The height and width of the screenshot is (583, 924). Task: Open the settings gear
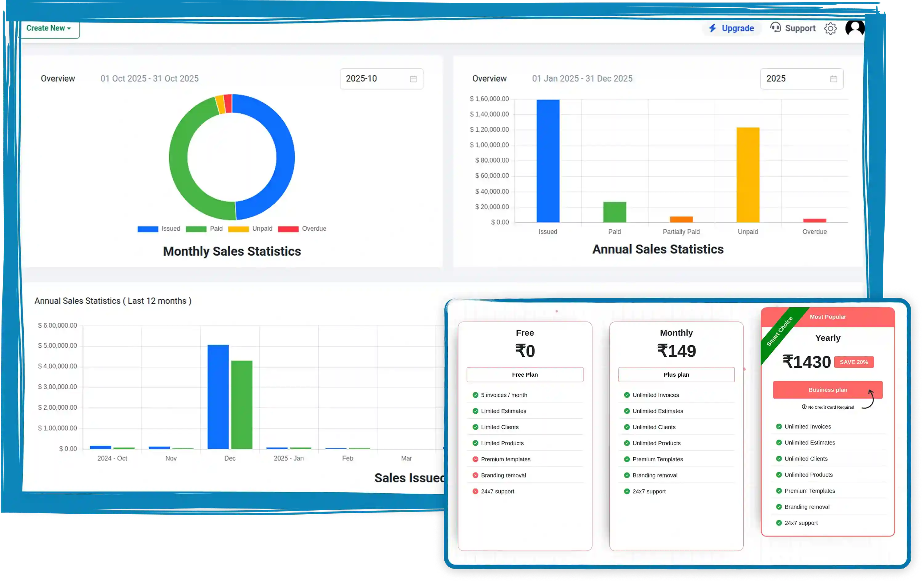831,28
